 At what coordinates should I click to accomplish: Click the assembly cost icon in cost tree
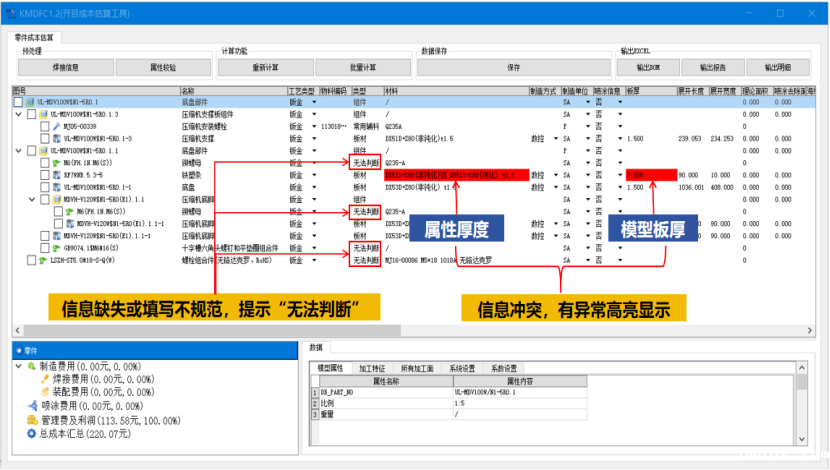(x=44, y=393)
